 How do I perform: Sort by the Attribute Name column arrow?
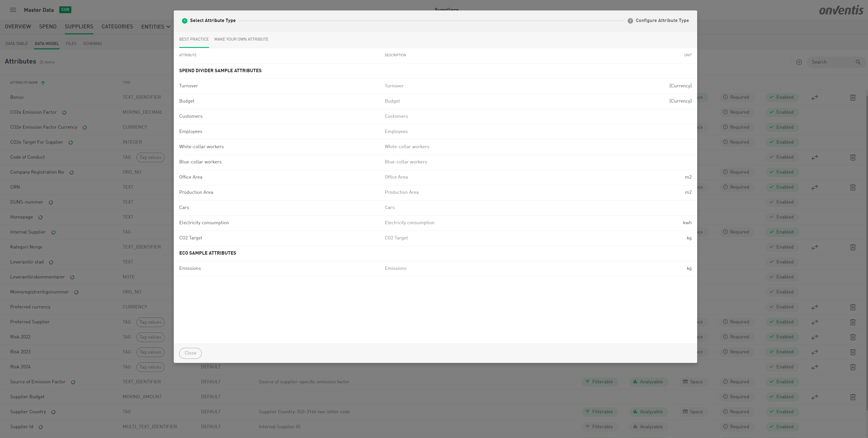click(x=43, y=83)
